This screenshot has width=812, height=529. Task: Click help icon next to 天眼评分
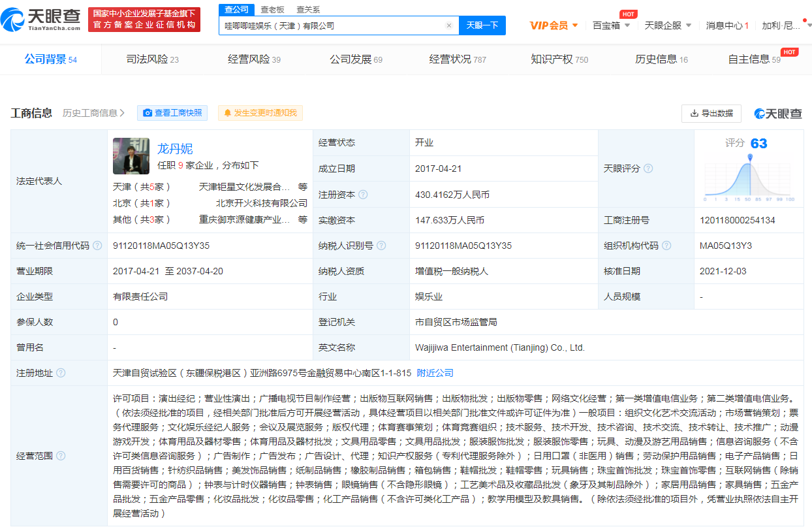(648, 168)
